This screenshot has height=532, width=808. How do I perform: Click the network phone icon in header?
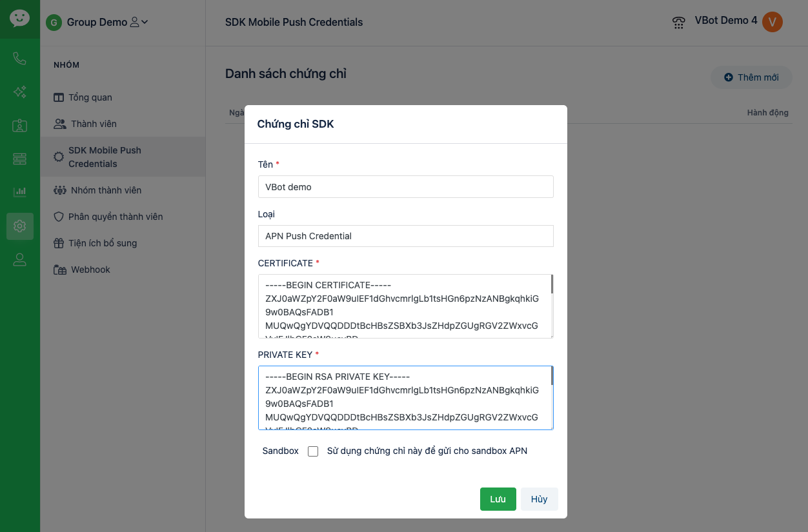tap(678, 23)
